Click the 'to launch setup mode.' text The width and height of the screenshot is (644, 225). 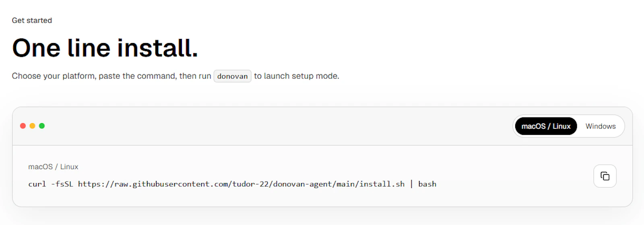point(297,76)
